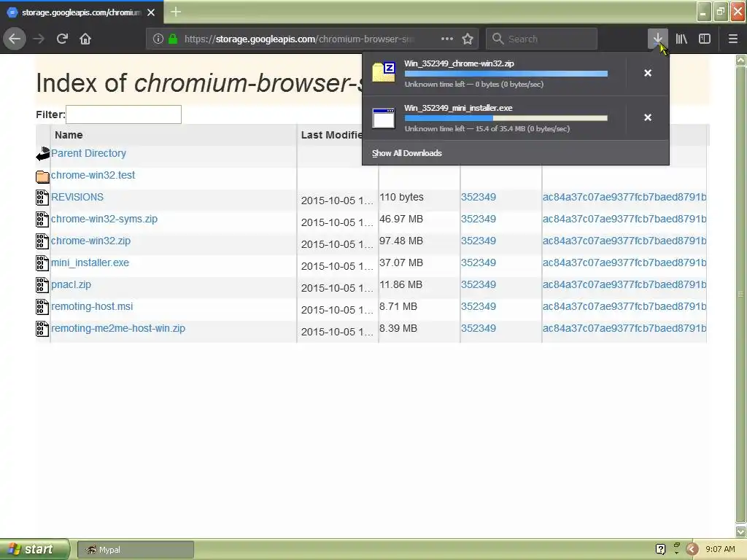Click file icon beside remoting-me2me-host-win.zip
747x560 pixels.
click(42, 329)
